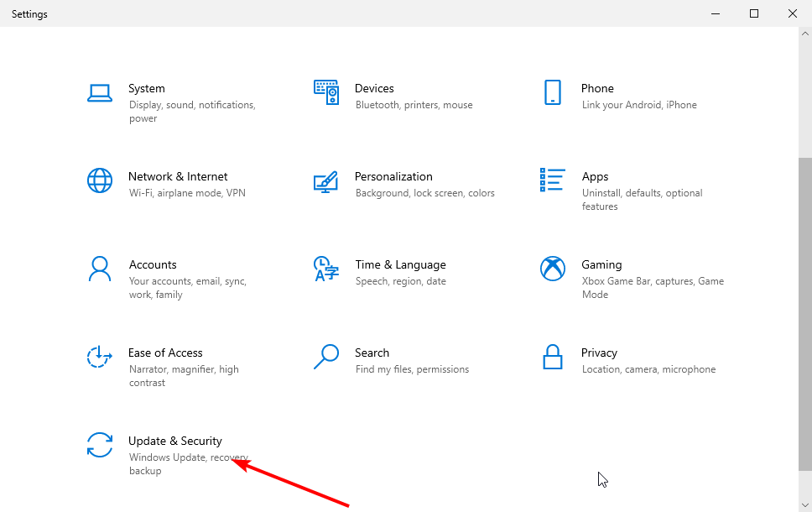Click the Gaming Xbox icon
This screenshot has height=512, width=812.
552,269
